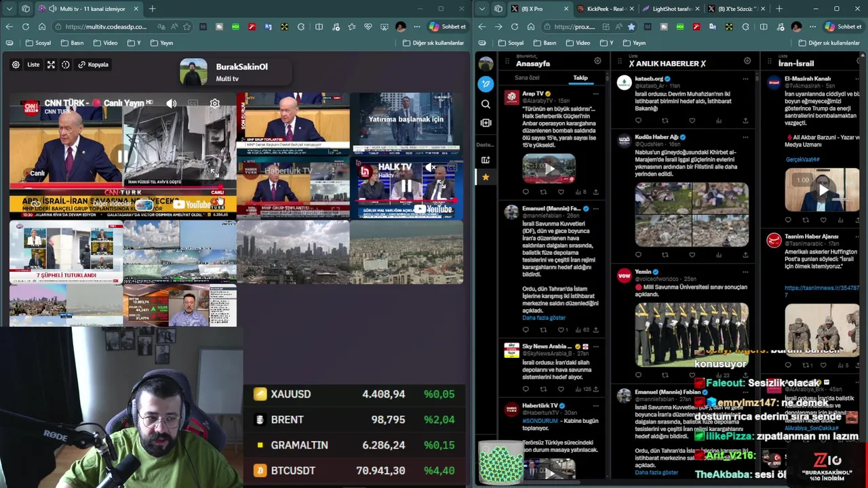Select the NTV Son Durum stream tile
The image size is (868, 488).
tap(293, 125)
